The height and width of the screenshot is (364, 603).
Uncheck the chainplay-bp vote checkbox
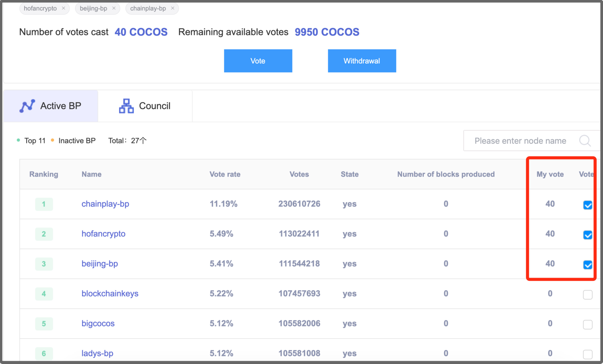click(x=587, y=205)
